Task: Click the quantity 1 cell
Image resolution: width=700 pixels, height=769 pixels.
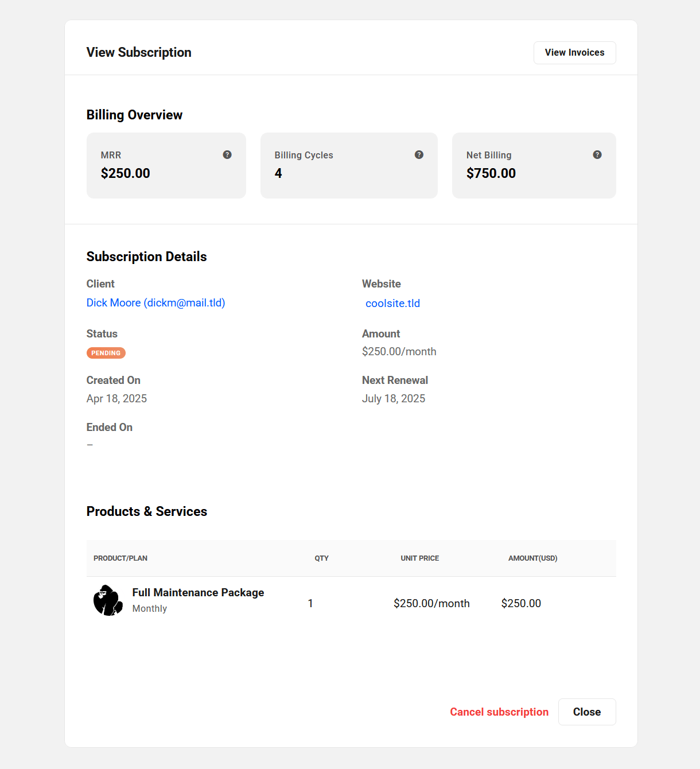Action: [310, 604]
